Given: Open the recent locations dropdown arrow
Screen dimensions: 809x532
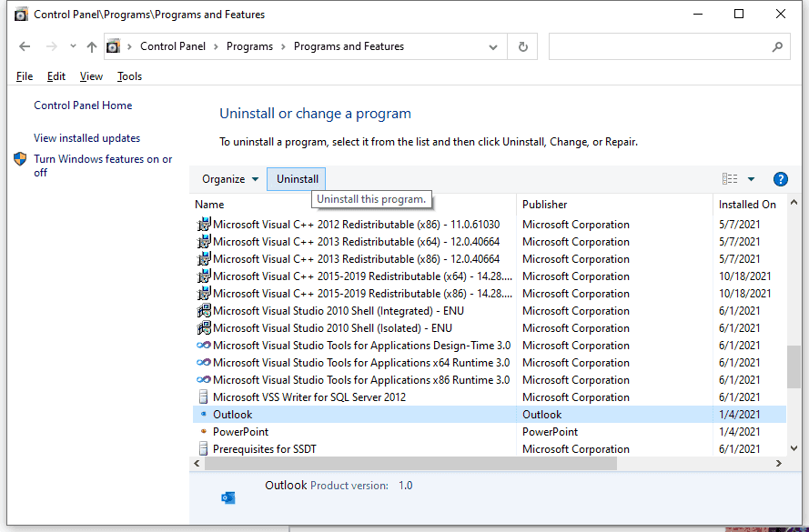Looking at the screenshot, I should [x=73, y=46].
